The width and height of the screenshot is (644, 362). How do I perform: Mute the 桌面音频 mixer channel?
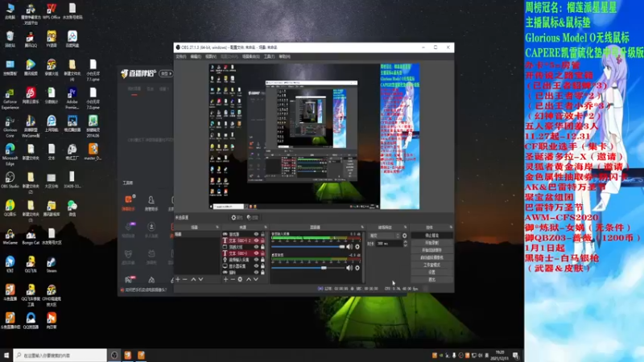pyautogui.click(x=349, y=268)
